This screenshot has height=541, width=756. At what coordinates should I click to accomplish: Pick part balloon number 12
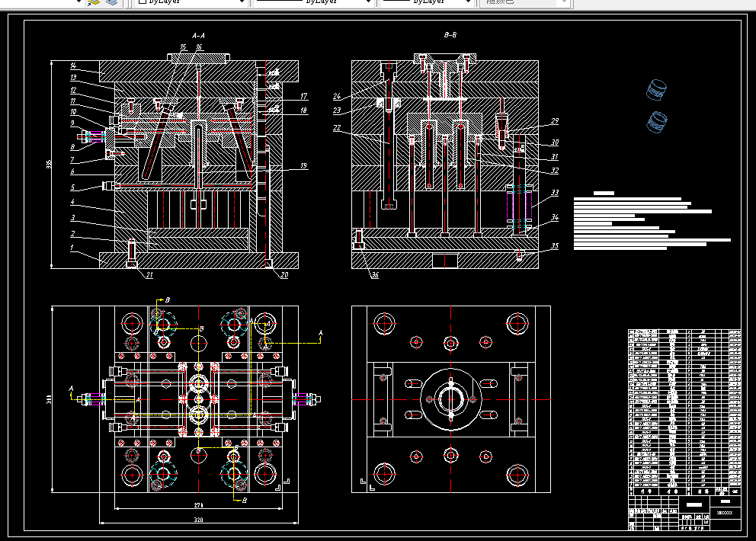point(73,90)
